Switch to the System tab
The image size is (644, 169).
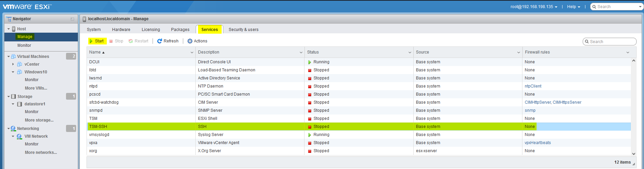[94, 30]
